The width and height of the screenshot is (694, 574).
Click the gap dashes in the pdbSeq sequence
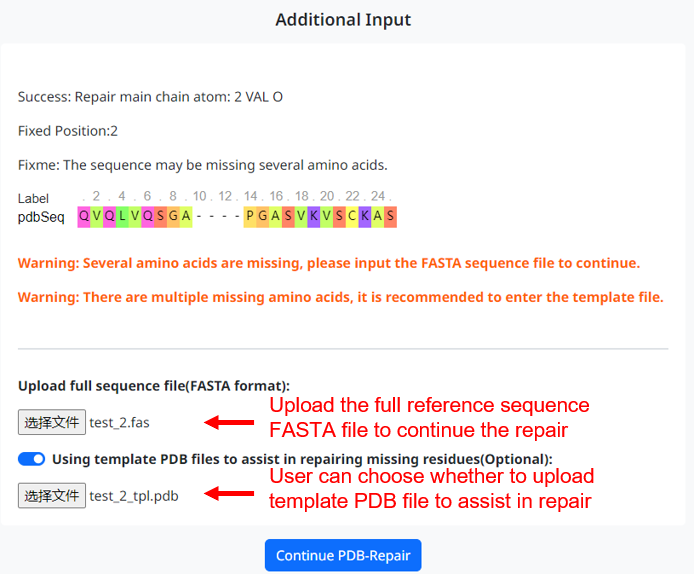(x=218, y=216)
